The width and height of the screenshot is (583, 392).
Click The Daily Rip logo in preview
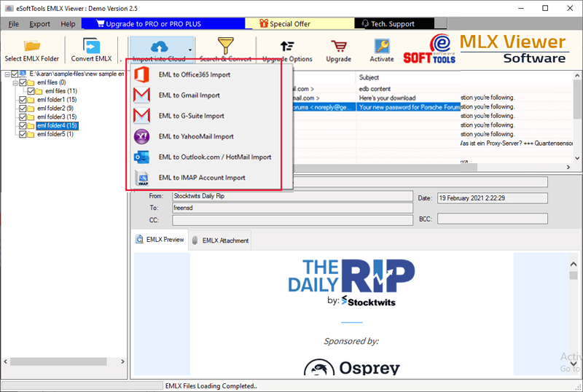351,281
